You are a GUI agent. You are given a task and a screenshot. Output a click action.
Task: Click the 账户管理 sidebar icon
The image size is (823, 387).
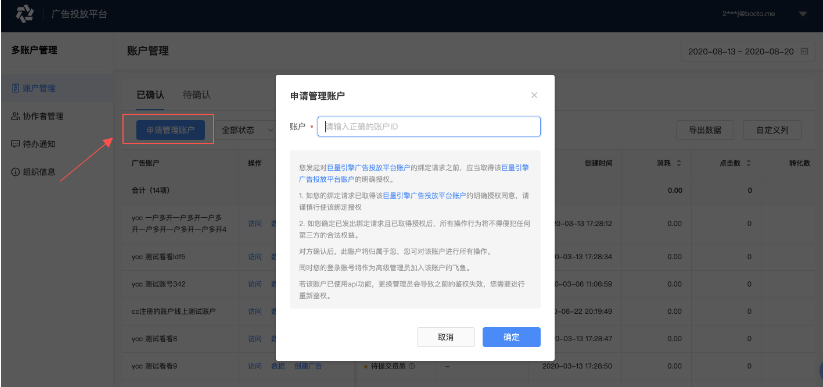tap(15, 89)
